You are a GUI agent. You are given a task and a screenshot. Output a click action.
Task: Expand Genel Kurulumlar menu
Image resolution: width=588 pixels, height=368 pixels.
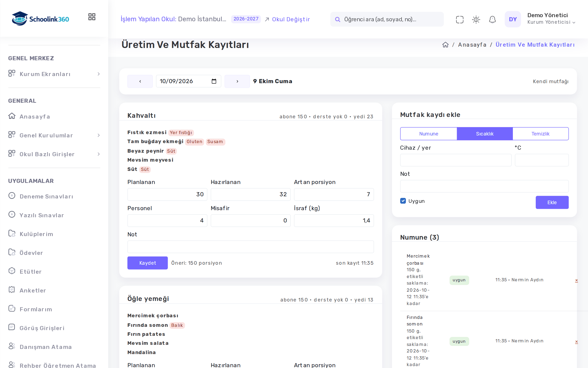click(x=54, y=135)
